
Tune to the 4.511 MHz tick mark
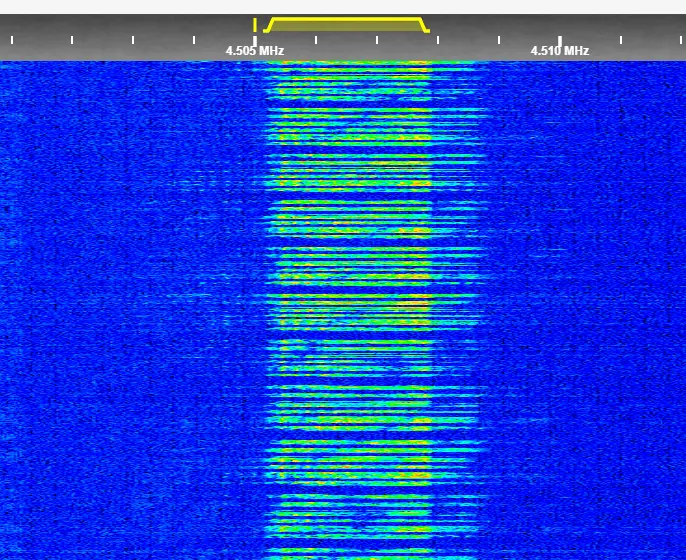[x=621, y=40]
